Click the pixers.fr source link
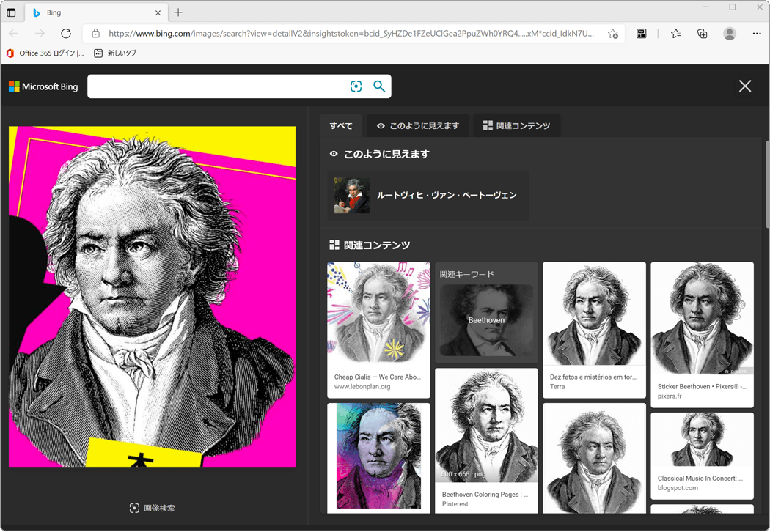Screen dimensions: 770x532 click(x=670, y=396)
